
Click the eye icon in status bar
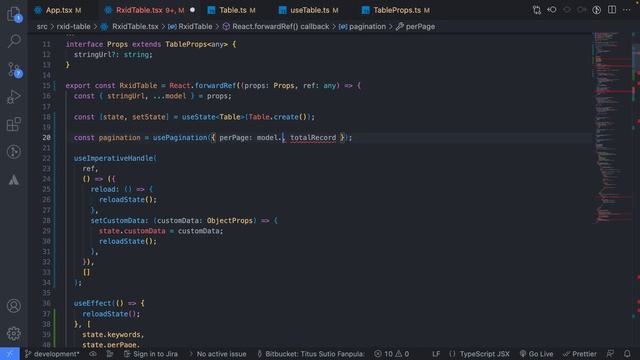point(93,354)
